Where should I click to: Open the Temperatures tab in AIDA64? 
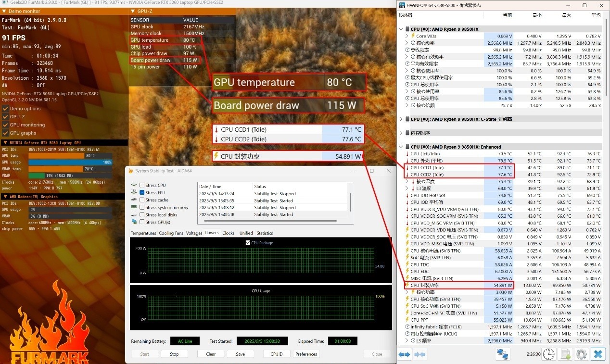click(x=144, y=233)
